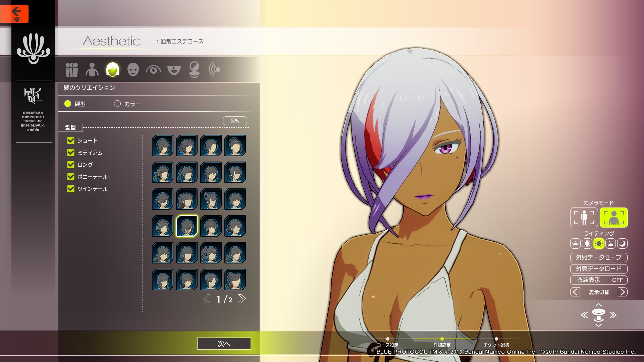Click the right arrow beside 表示切替

pyautogui.click(x=623, y=292)
